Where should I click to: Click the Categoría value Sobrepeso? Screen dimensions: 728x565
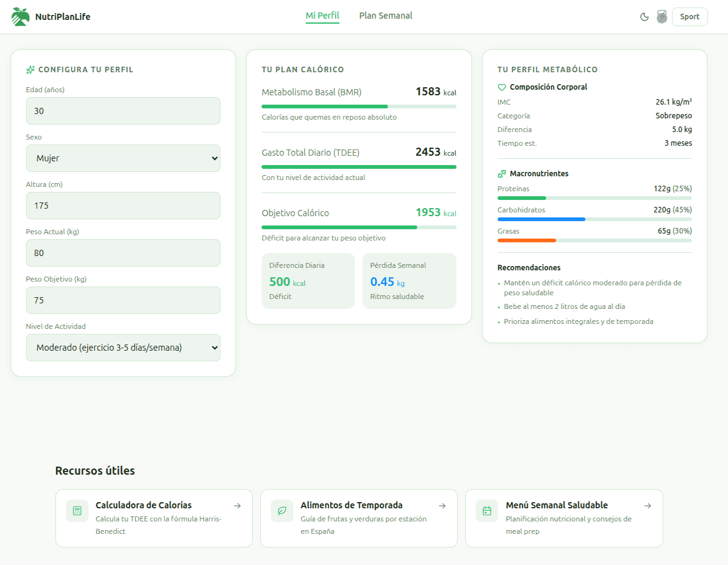[674, 116]
